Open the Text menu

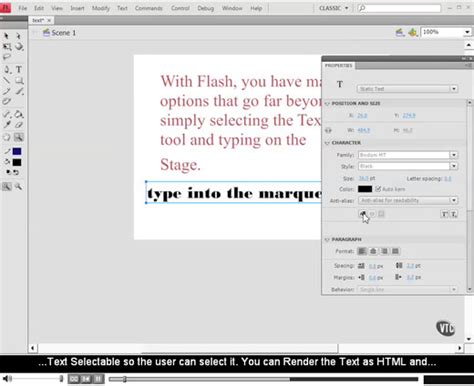click(x=122, y=8)
